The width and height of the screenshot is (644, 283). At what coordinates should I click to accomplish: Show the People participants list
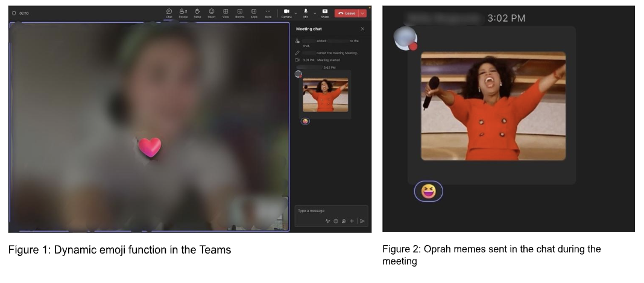(x=183, y=13)
